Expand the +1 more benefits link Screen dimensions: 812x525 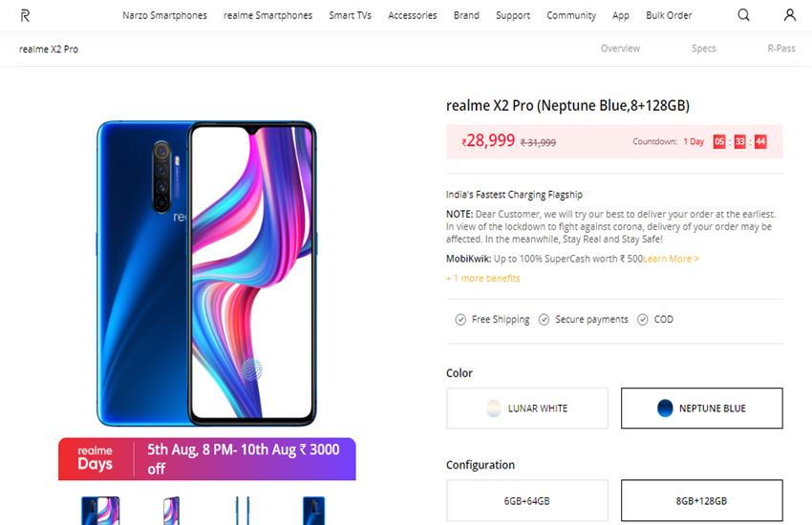pyautogui.click(x=482, y=279)
